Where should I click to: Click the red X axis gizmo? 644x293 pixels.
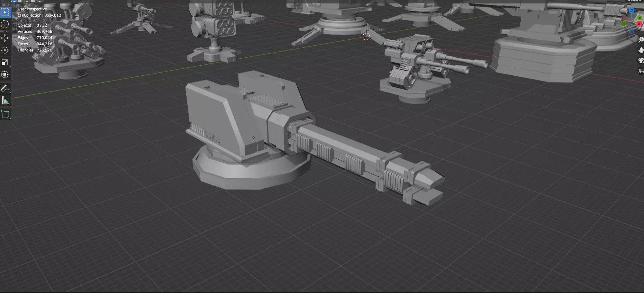point(639,24)
